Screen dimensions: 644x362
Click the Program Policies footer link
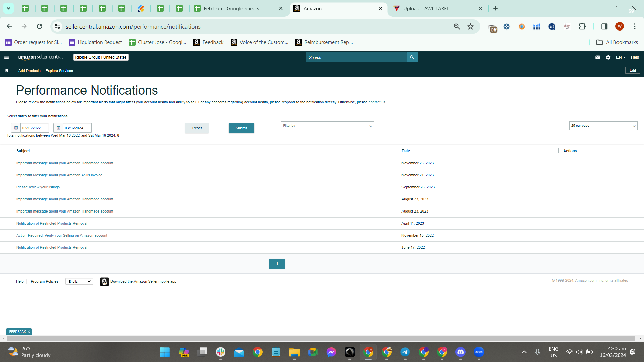pyautogui.click(x=45, y=281)
